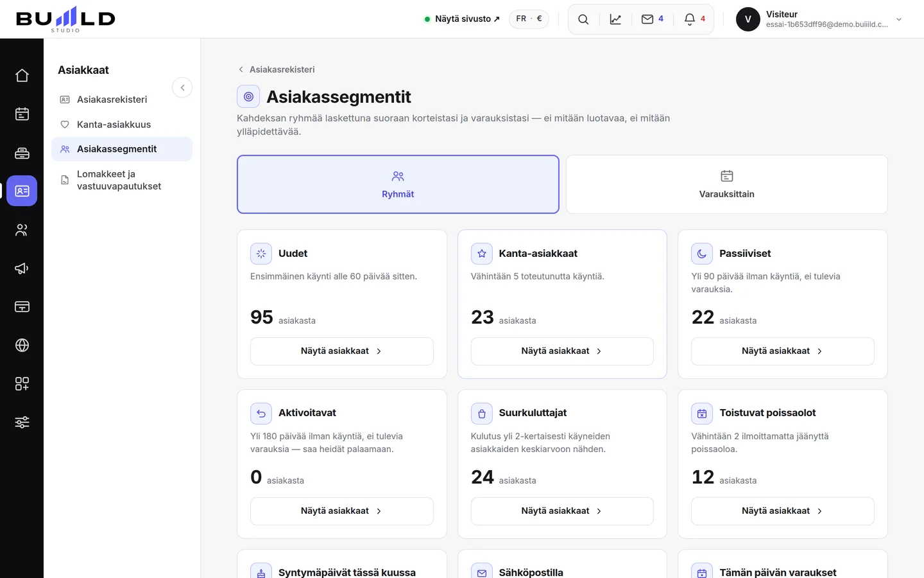Open the resources tray icon in the left rail
The image size is (924, 578).
[22, 153]
